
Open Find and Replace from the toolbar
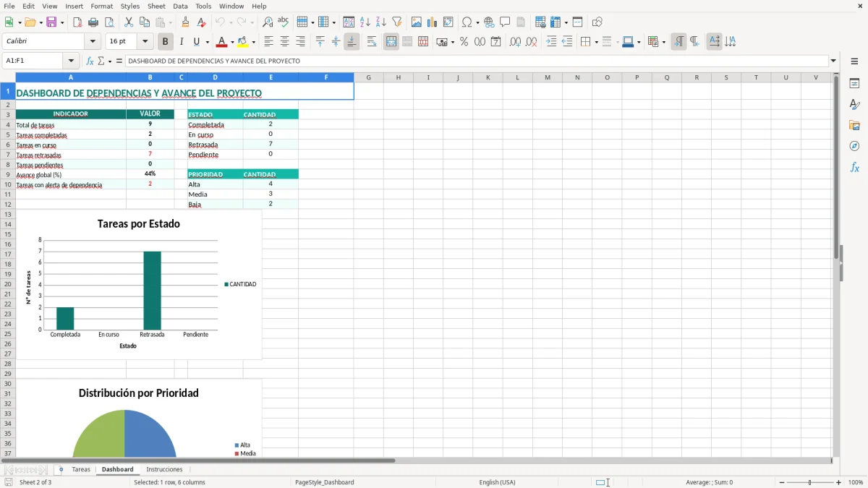coord(268,22)
